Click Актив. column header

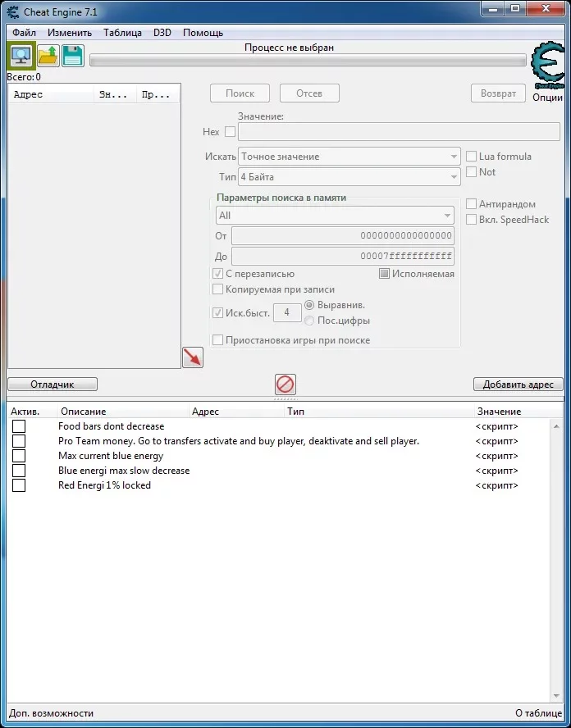[33, 412]
